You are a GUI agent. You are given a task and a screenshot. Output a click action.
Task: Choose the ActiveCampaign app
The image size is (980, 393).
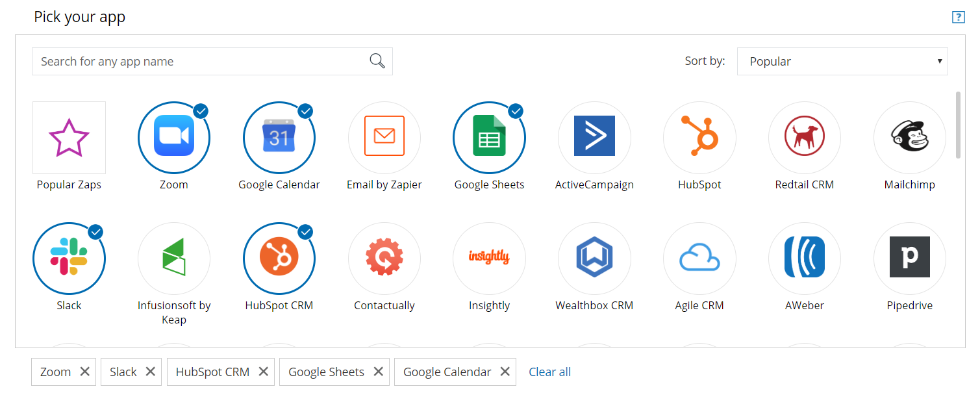pos(594,138)
